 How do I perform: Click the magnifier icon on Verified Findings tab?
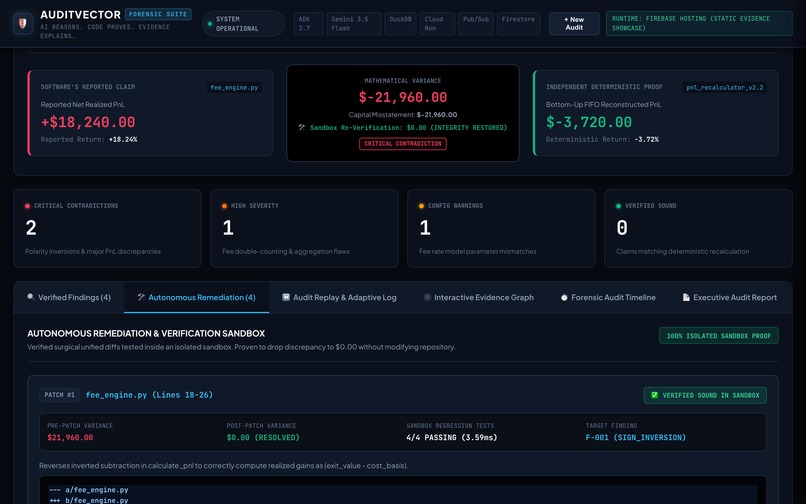click(31, 297)
